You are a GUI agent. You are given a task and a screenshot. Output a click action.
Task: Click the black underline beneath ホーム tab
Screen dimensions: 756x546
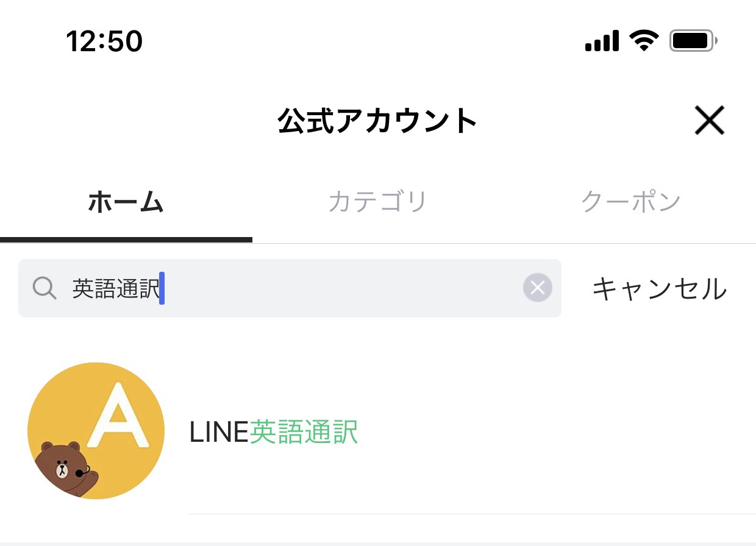126,239
